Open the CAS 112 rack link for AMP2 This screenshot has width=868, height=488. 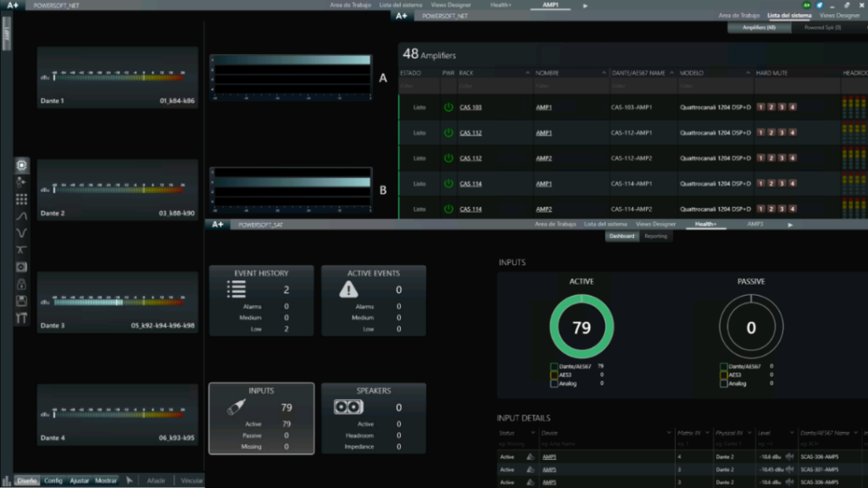click(x=470, y=158)
